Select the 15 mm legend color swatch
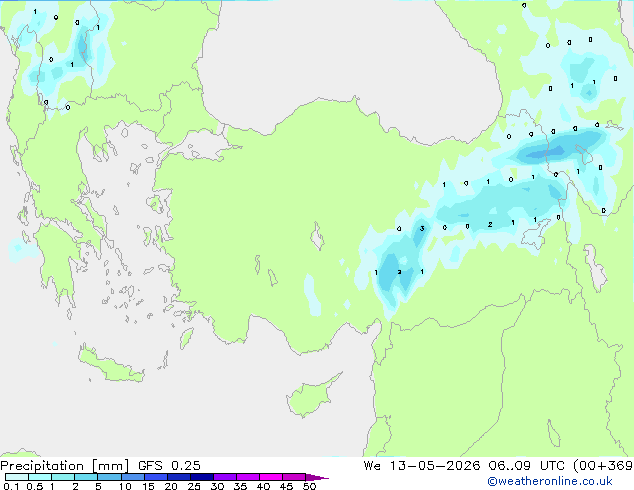This screenshot has height=490, width=634. [x=155, y=477]
